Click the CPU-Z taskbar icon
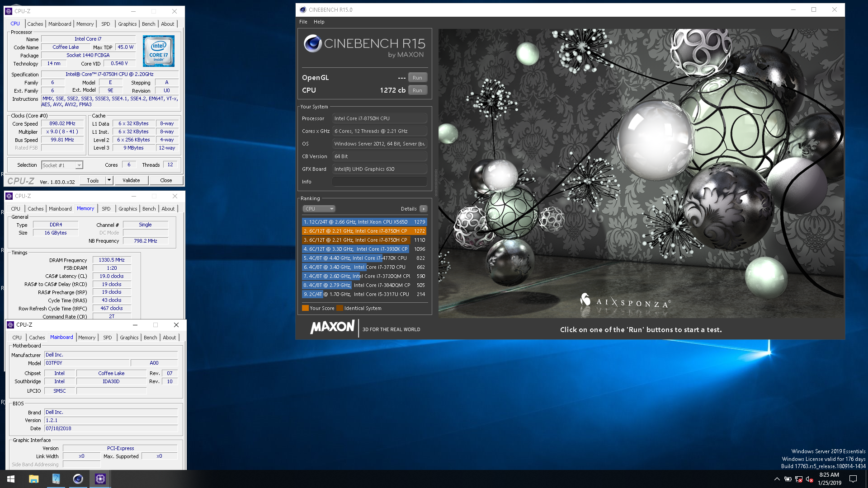This screenshot has width=868, height=488. click(x=100, y=479)
